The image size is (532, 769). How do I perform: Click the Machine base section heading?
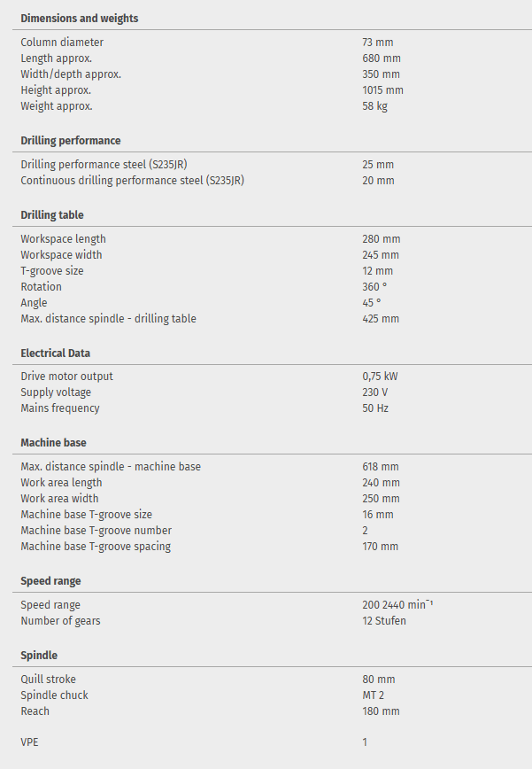[x=53, y=442]
